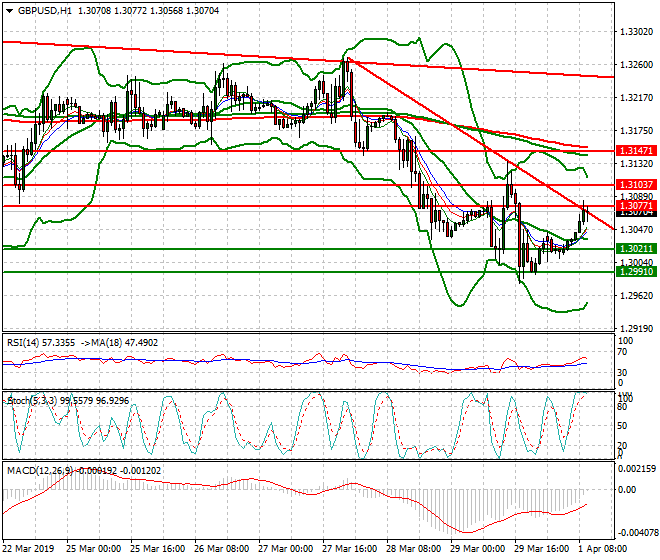Click the 27 Mar 00:00 time label
The width and height of the screenshot is (660, 560).
click(285, 549)
